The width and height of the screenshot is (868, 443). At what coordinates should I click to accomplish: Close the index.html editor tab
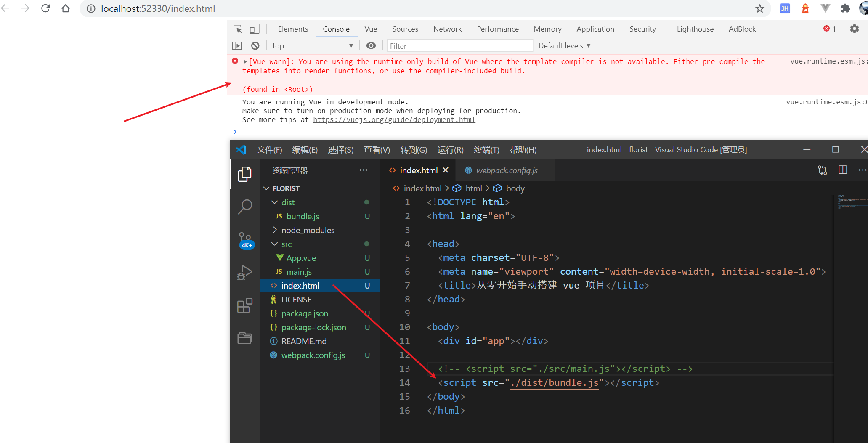(x=446, y=170)
